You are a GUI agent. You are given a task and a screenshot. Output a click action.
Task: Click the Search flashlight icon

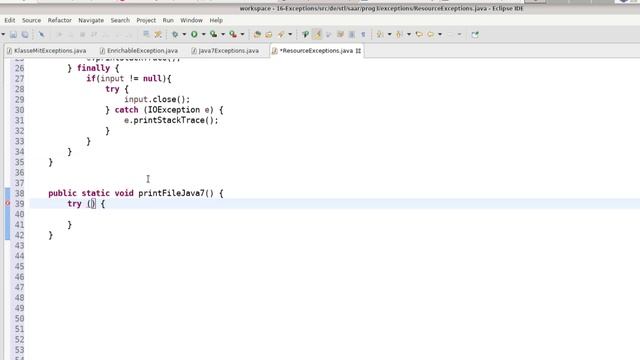(281, 35)
